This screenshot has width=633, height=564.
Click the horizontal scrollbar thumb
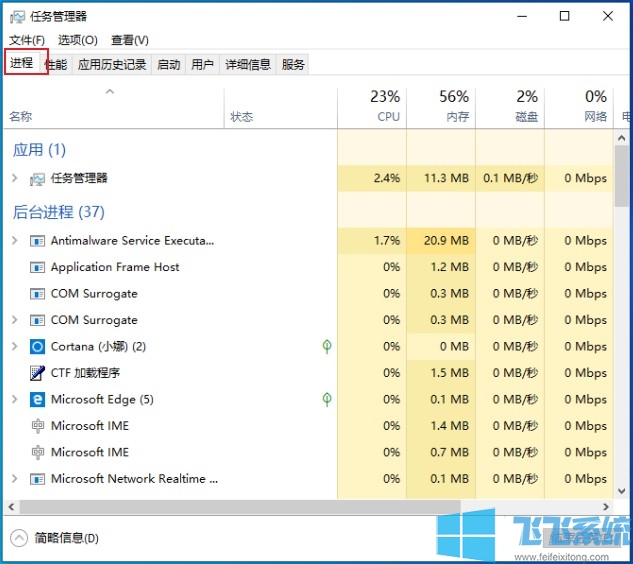point(240,507)
